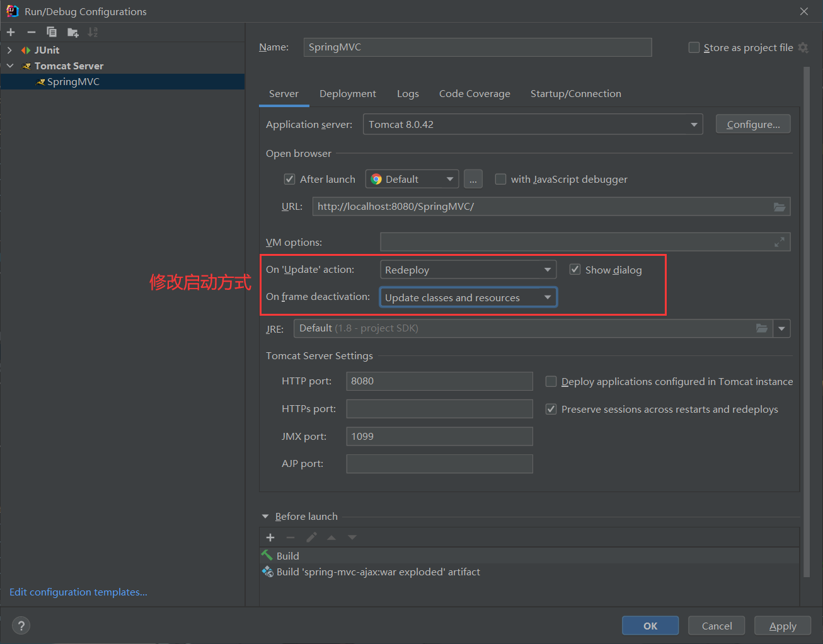Switch to the Deployment tab
823x644 pixels.
pos(348,93)
